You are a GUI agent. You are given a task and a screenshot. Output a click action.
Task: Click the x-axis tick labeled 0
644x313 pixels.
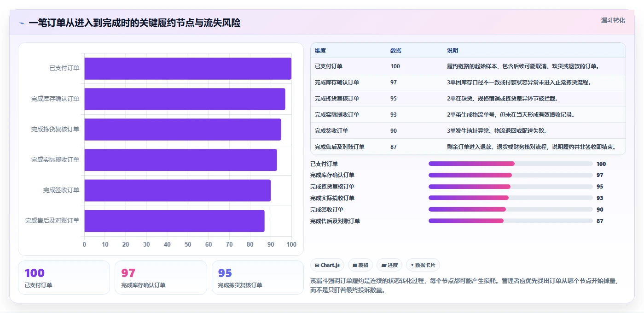pos(84,244)
